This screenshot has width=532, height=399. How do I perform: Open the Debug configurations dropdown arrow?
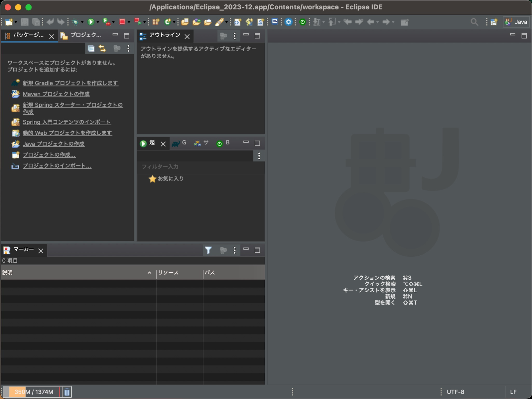pyautogui.click(x=82, y=22)
